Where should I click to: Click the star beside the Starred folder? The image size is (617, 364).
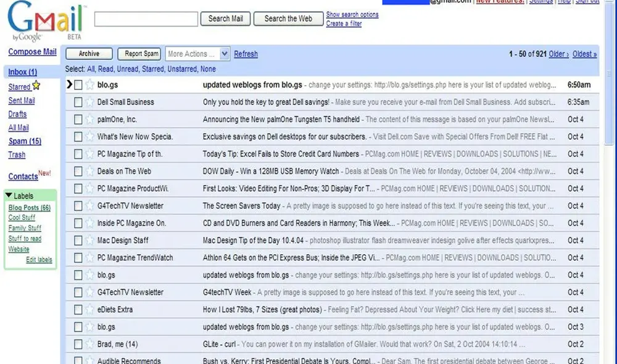point(35,86)
